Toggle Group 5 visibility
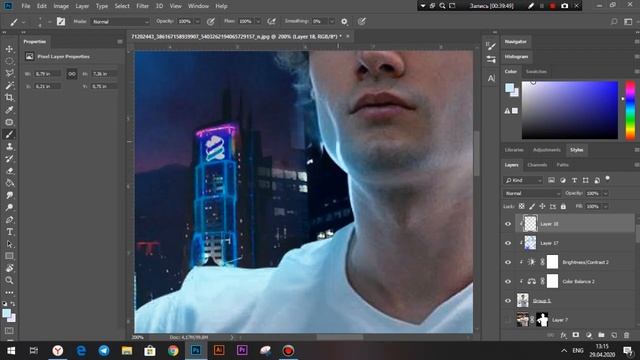Viewport: 640px width, 360px height. click(508, 301)
